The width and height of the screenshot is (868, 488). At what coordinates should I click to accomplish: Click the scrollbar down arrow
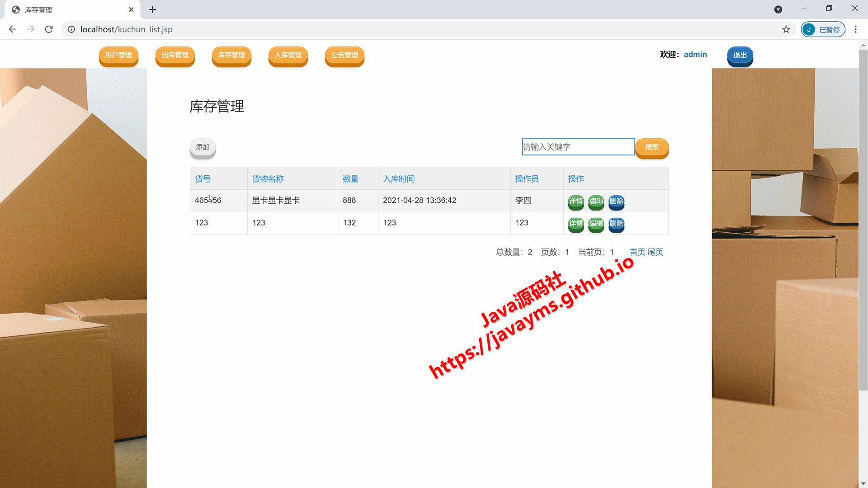point(863,483)
